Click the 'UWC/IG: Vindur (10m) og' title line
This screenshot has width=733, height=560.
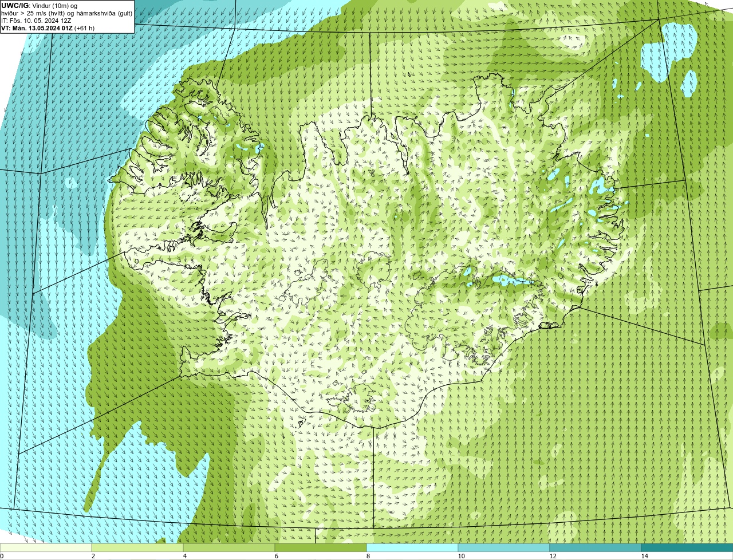tap(39, 5)
